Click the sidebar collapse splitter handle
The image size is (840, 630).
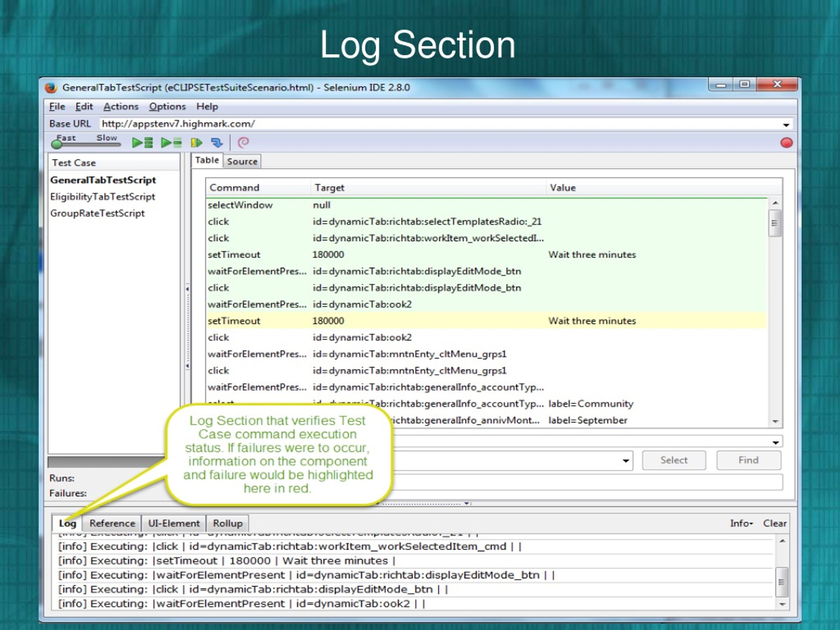click(187, 327)
